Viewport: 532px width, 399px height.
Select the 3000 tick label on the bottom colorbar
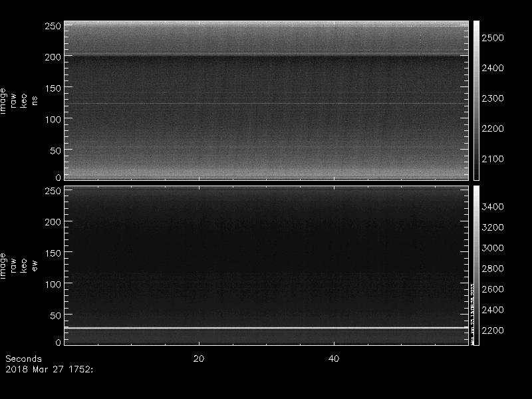point(493,248)
